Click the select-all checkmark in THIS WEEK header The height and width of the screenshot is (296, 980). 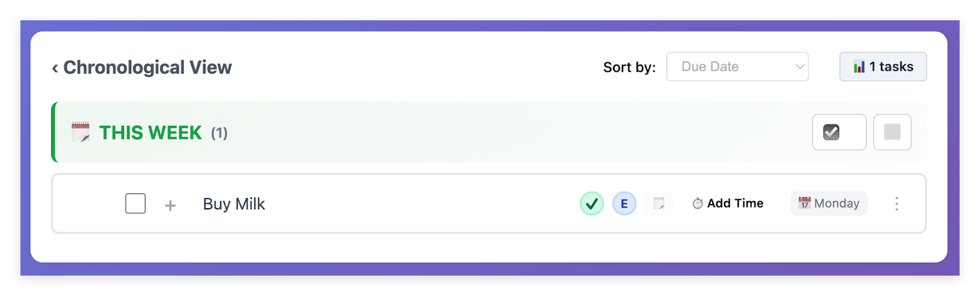tap(832, 132)
